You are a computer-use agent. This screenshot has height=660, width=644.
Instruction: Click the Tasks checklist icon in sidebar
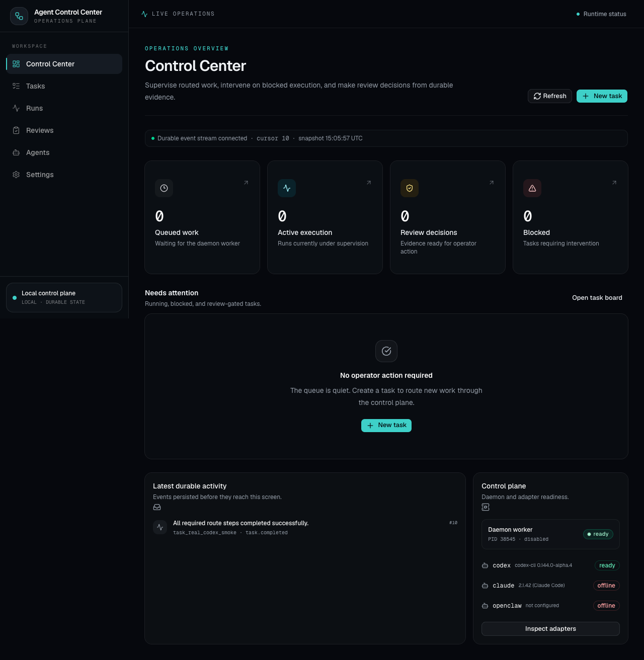click(x=16, y=86)
